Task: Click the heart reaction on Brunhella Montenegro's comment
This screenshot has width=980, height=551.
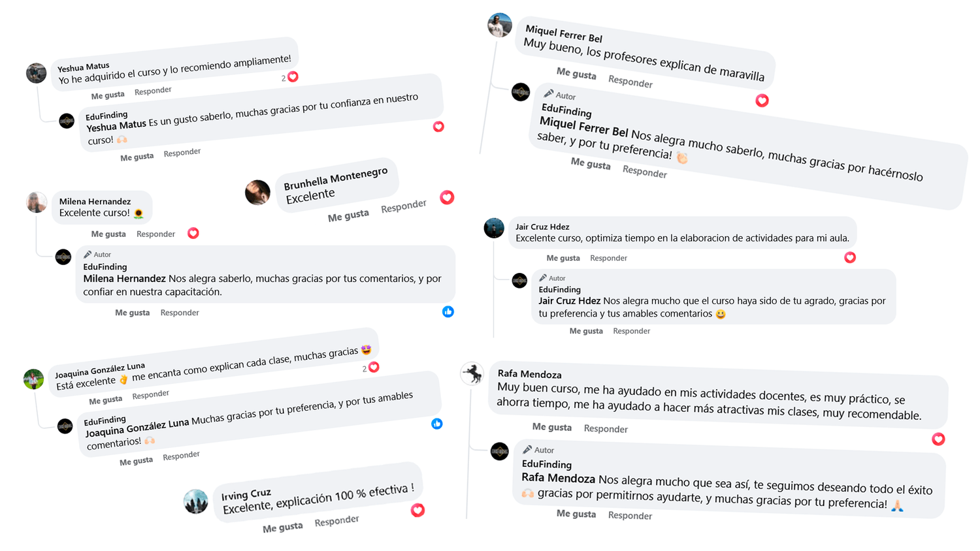Action: point(447,197)
